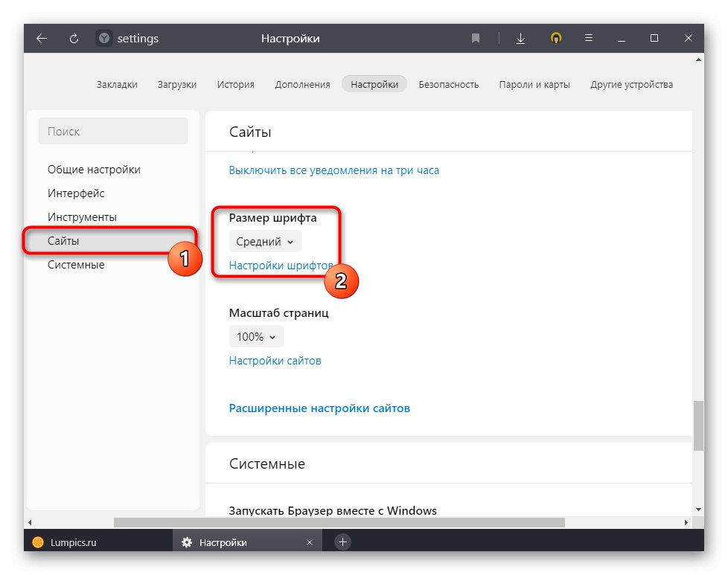
Task: Switch to the Безопасность tab
Action: point(449,84)
